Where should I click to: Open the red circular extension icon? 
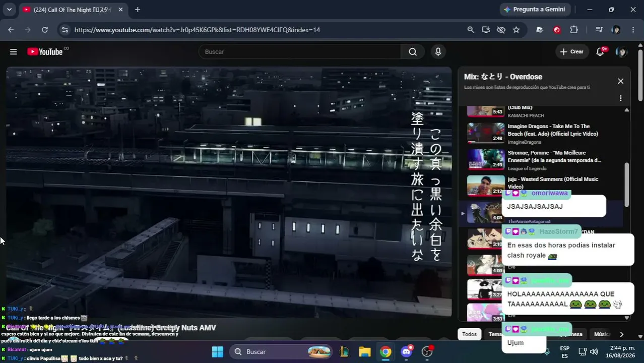(557, 30)
